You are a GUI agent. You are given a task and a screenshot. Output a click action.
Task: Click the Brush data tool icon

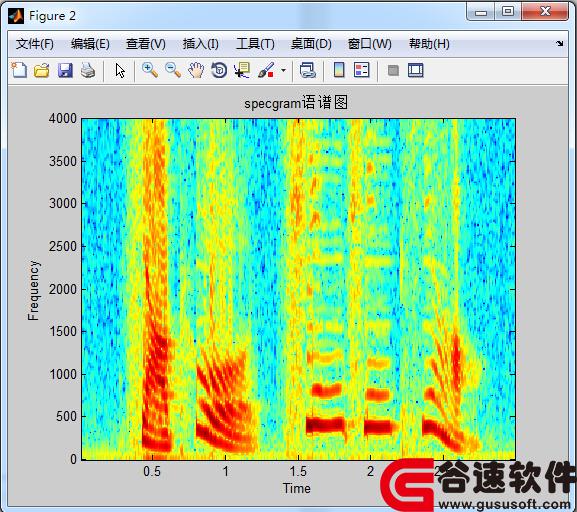(x=266, y=70)
